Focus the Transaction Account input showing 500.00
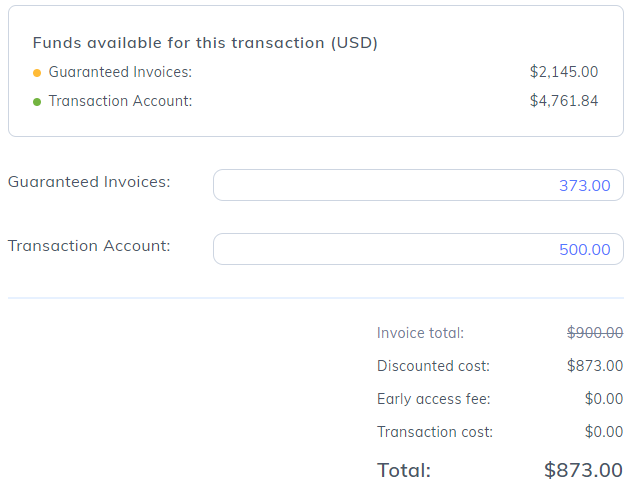634x493 pixels. [x=418, y=249]
